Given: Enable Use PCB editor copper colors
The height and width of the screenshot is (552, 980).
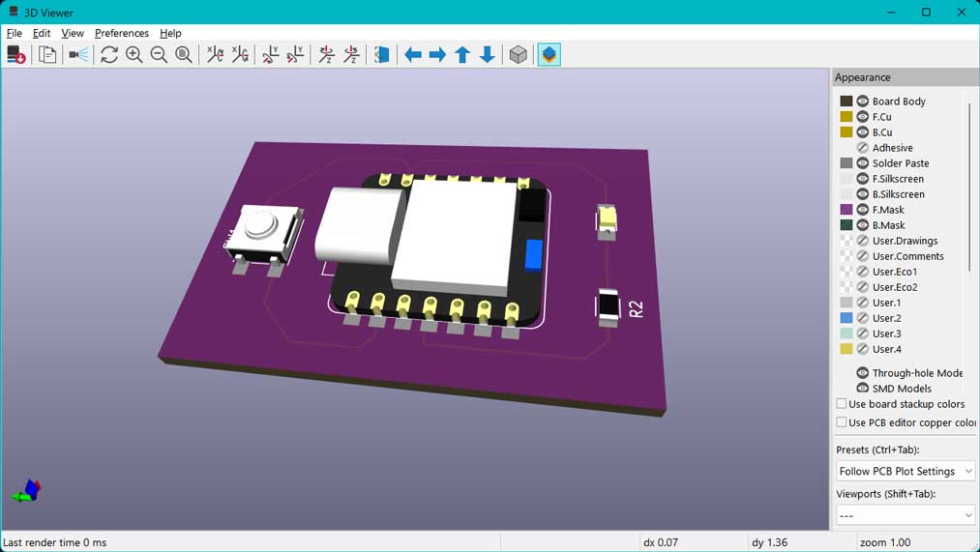Looking at the screenshot, I should click(842, 422).
